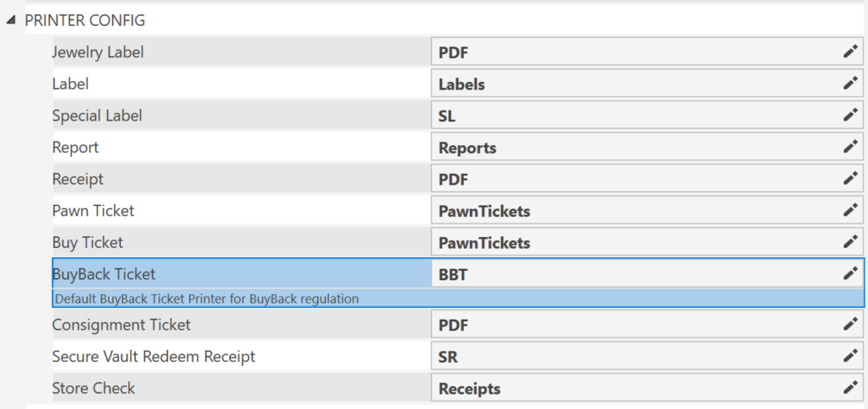Screen dimensions: 868x409
Task: Edit the Label printer with pencil icon
Action: pos(849,83)
